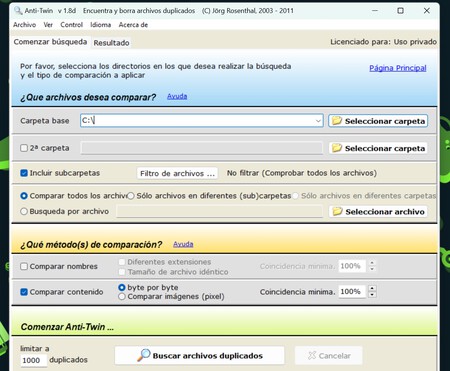The width and height of the screenshot is (450, 371).
Task: Enable Comparar nombres checkbox
Action: [x=24, y=266]
